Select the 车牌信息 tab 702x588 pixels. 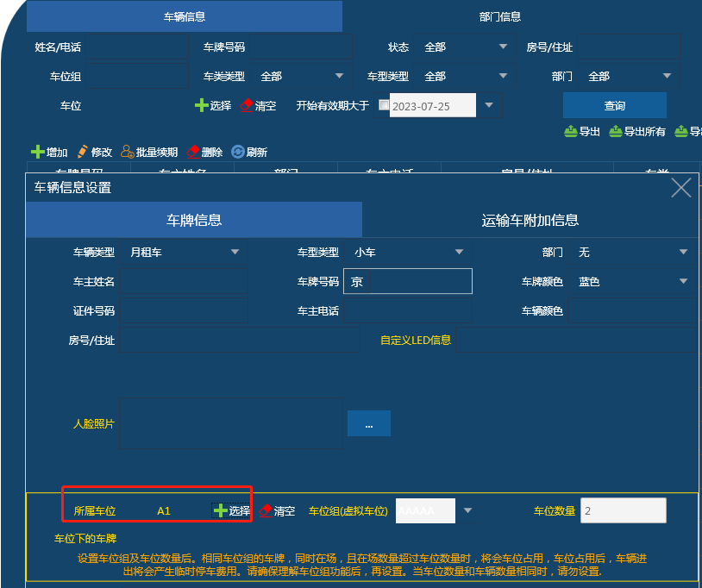(194, 220)
